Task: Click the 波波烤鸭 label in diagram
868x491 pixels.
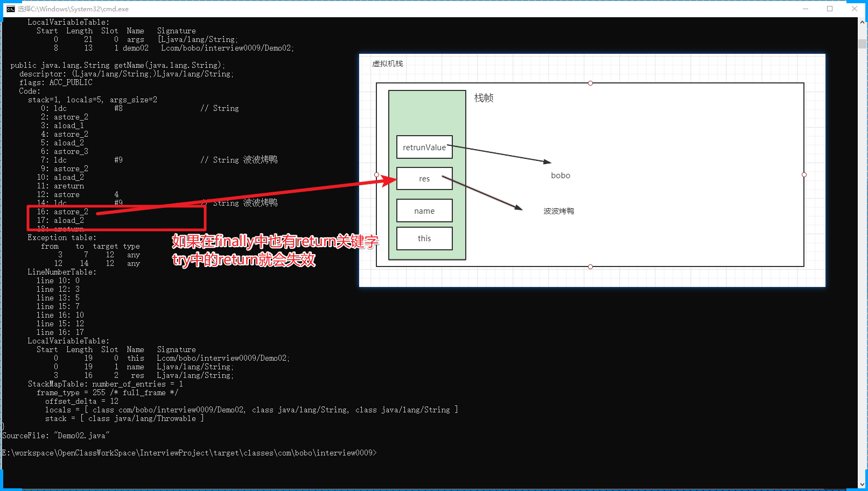Action: 559,211
